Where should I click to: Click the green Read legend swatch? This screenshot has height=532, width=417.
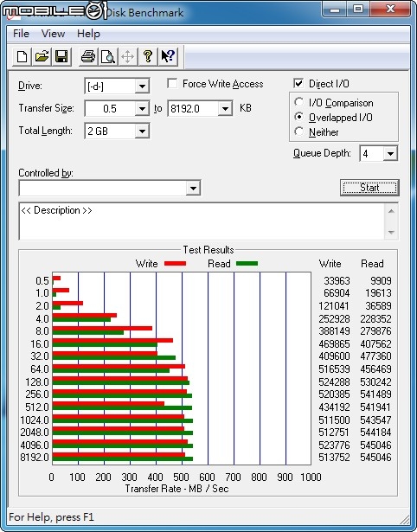click(247, 264)
